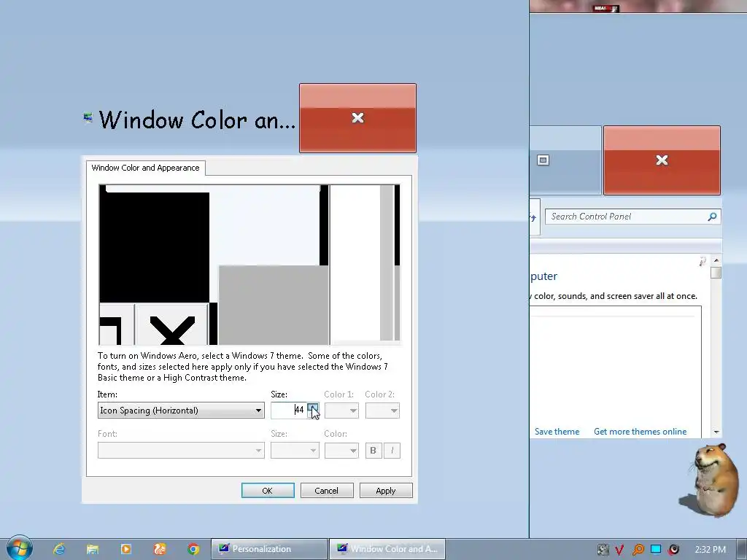Open the Color 1 dropdown
Screen dimensions: 747x560
[x=341, y=411]
